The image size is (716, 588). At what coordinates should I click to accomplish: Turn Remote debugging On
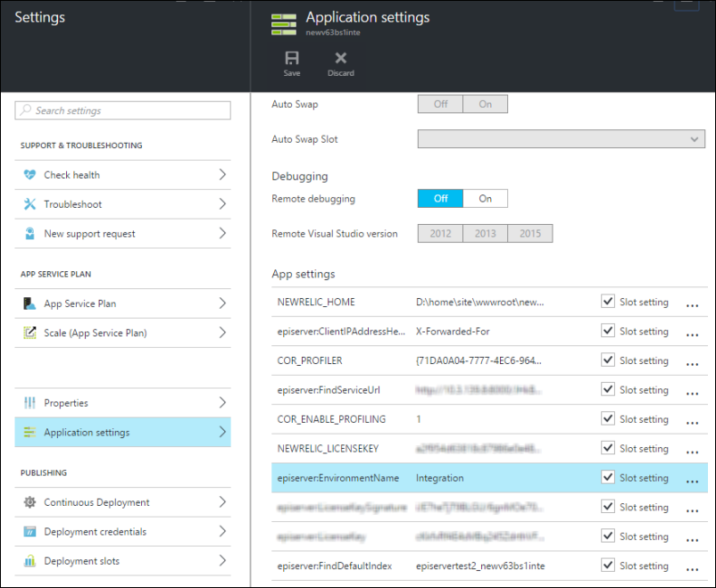485,198
